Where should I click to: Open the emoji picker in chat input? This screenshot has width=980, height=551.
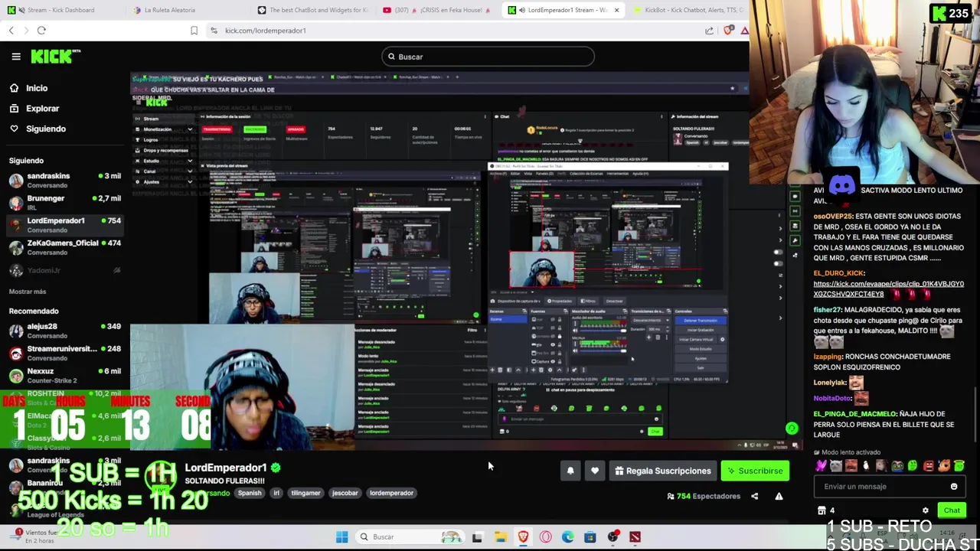[x=954, y=487]
